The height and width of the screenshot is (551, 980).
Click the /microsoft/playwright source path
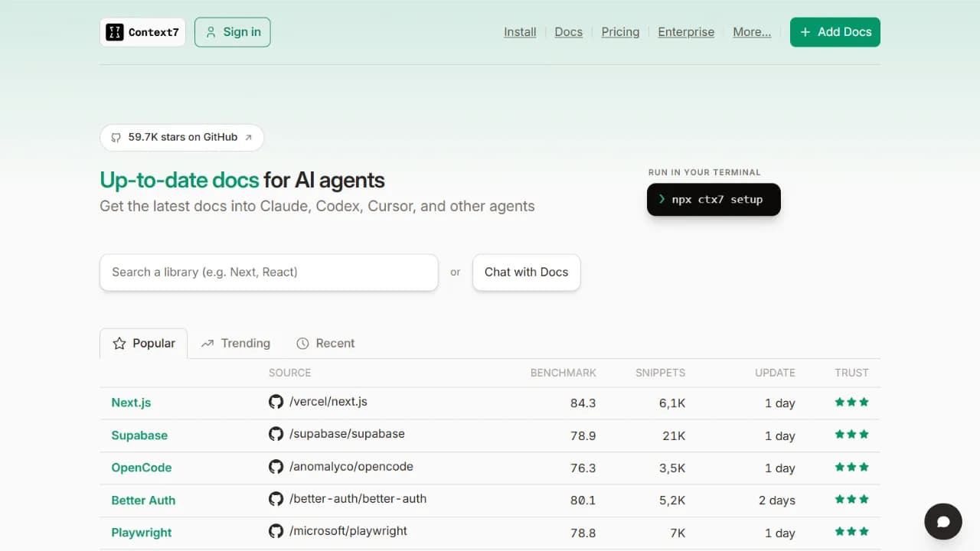coord(348,531)
